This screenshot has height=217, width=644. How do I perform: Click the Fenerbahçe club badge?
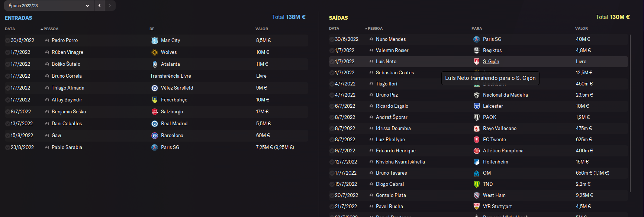click(x=155, y=100)
